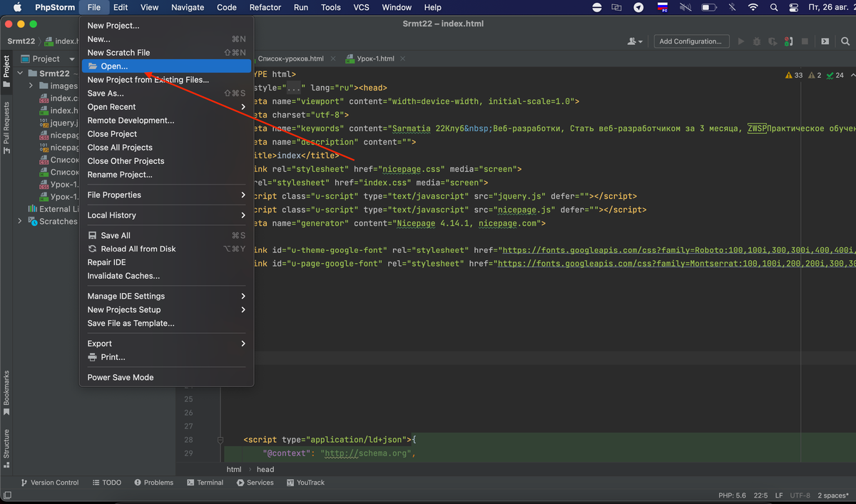Open Code With Me user icon dropdown

[x=634, y=41]
